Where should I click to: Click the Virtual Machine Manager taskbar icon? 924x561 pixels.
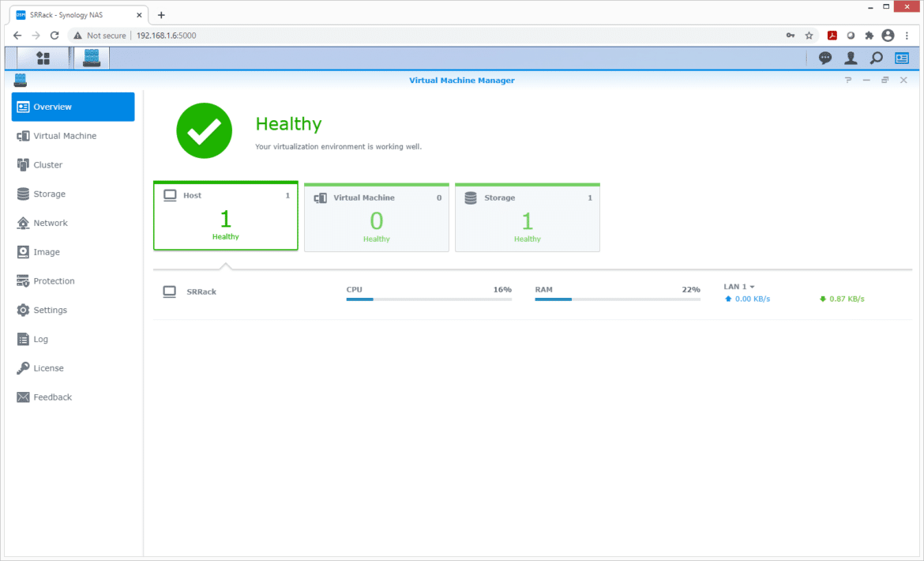[92, 58]
